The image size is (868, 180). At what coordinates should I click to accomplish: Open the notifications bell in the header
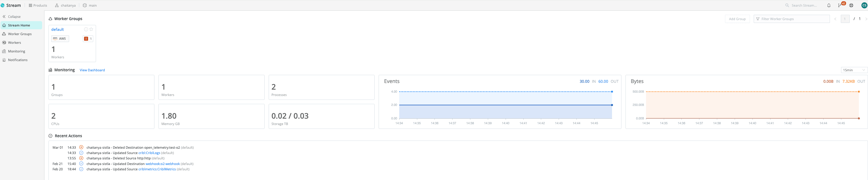[829, 5]
